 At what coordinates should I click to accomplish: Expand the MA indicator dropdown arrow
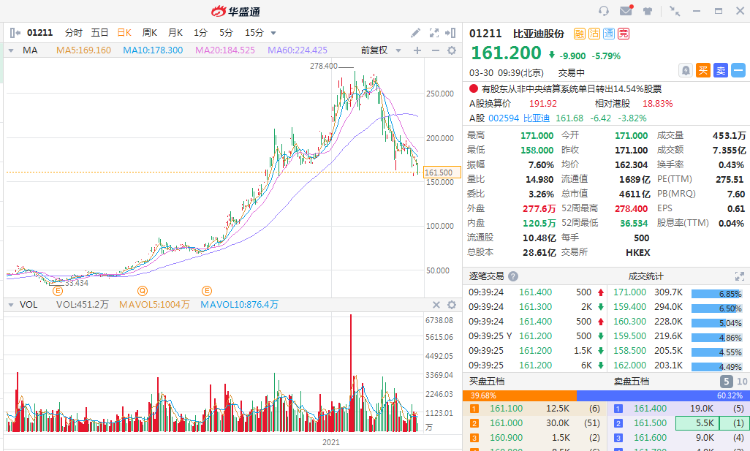(x=11, y=50)
